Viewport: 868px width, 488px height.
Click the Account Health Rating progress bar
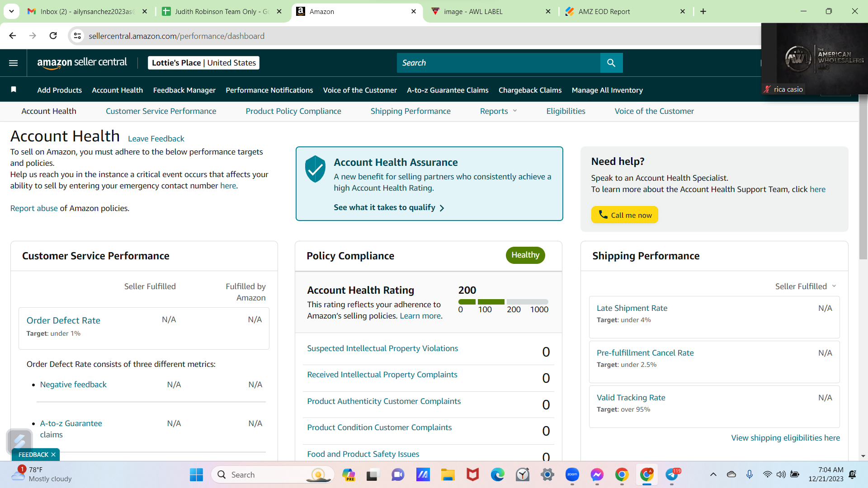(x=503, y=301)
